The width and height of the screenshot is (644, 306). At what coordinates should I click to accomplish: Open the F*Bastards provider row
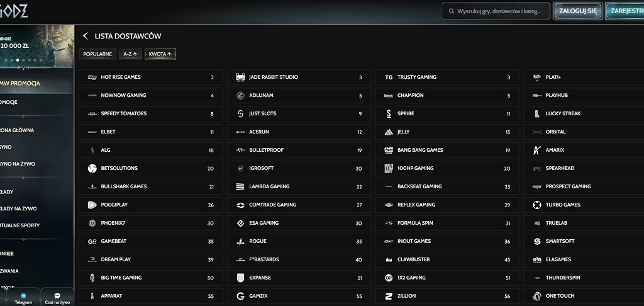[x=299, y=259]
